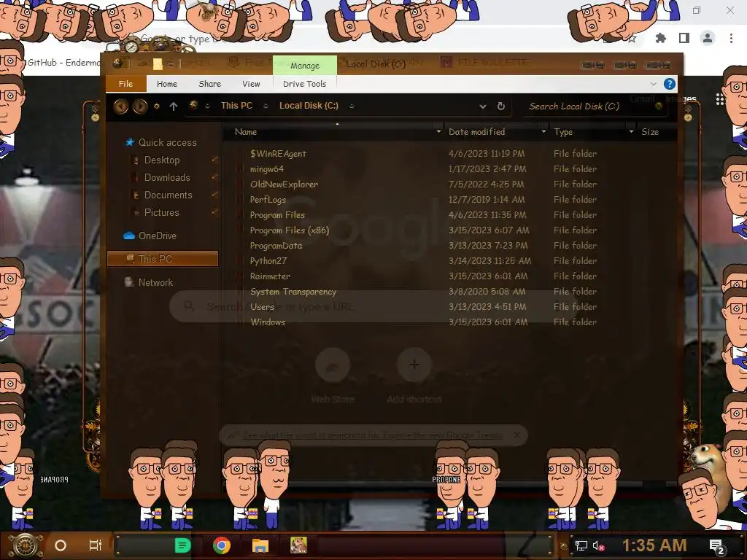Screen dimensions: 747x560
Task: Open the steampunk Start button
Action: click(26, 545)
